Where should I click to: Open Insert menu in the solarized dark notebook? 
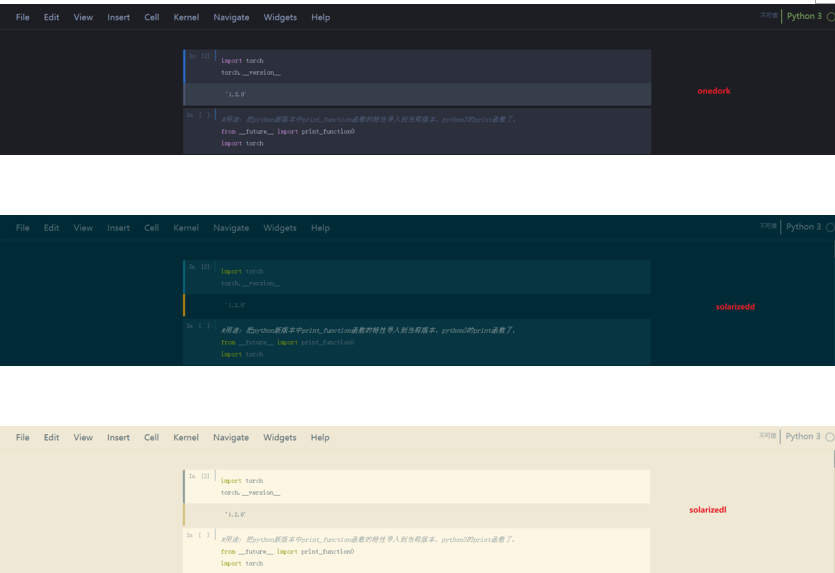[x=118, y=227]
